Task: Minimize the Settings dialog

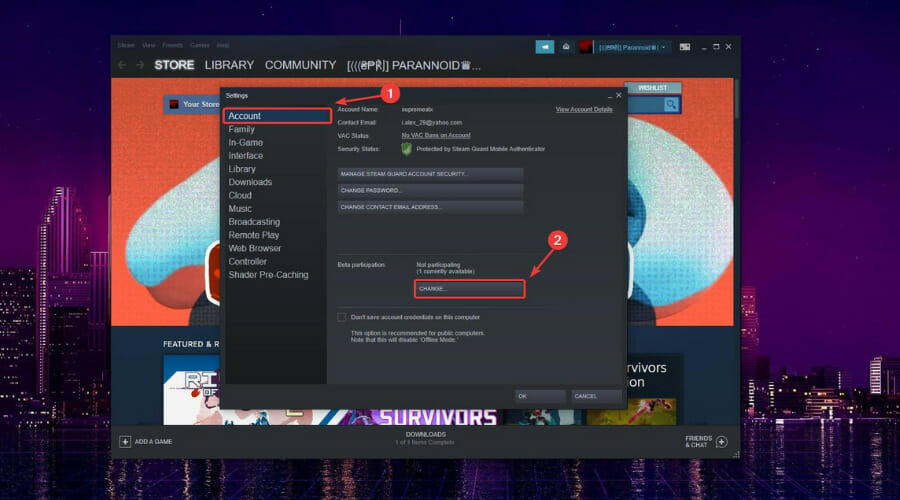Action: click(610, 96)
